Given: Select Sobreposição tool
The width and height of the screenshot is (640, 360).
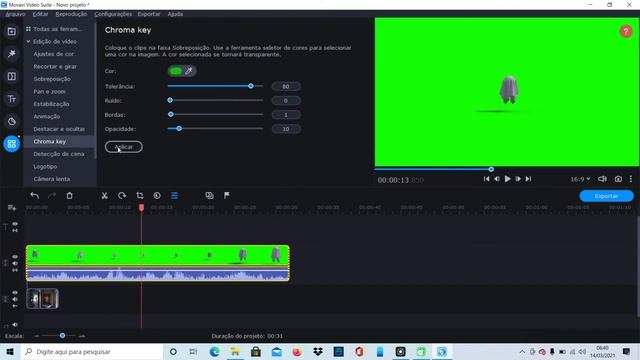Looking at the screenshot, I should coord(52,79).
